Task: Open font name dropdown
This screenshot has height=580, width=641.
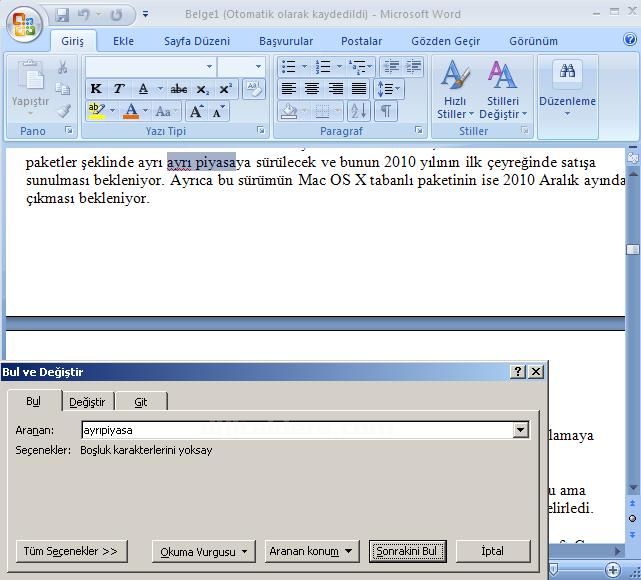Action: point(209,67)
